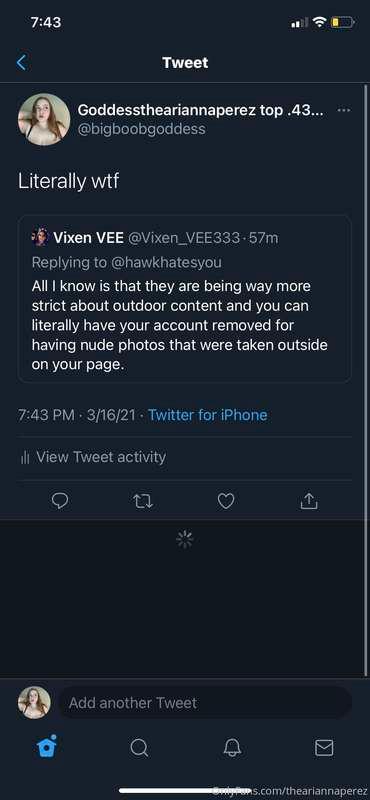Open the Home tab
The image size is (370, 800).
tap(46, 747)
